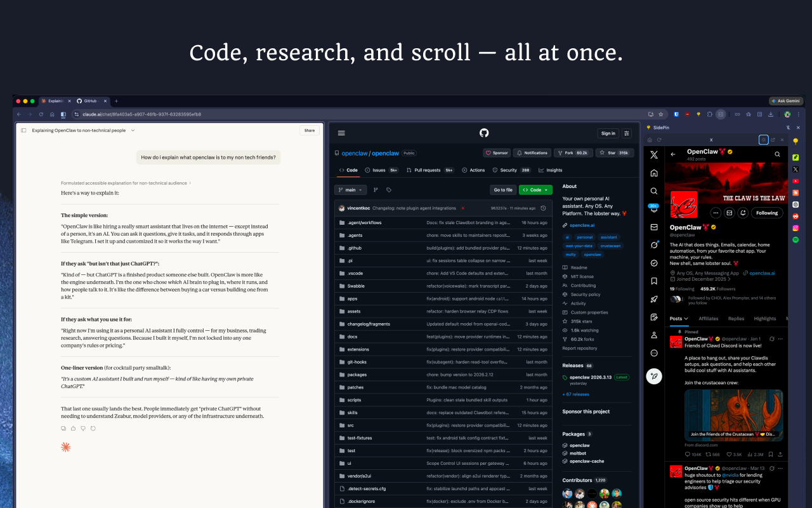The width and height of the screenshot is (812, 508).
Task: Open YouTube from the SidePin icon bar
Action: [x=796, y=181]
